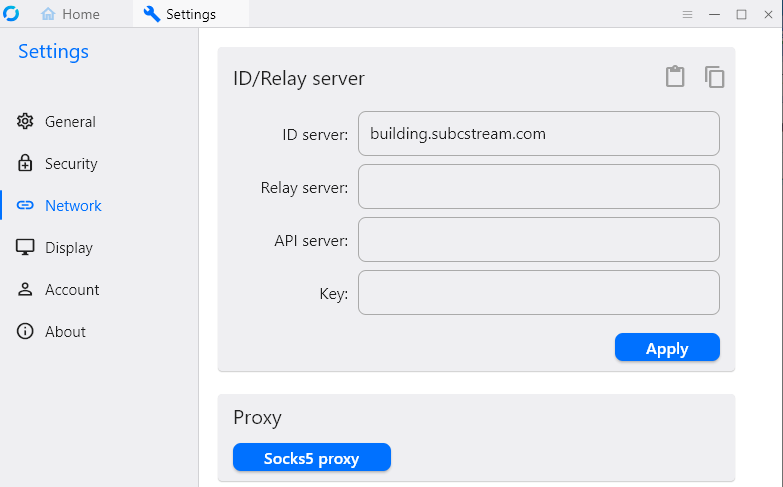The image size is (783, 487).
Task: Click the clipboard paste server config icon
Action: (x=675, y=77)
